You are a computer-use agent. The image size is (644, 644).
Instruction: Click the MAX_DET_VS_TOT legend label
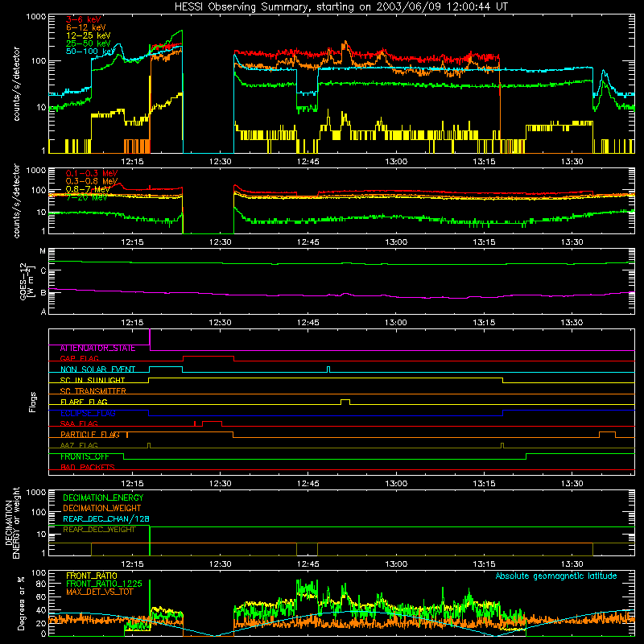point(99,592)
